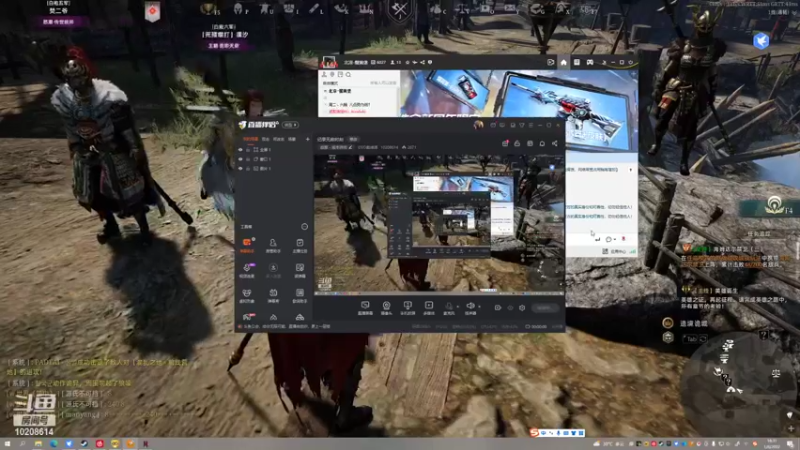Open the microphone options arrow

pos(458,307)
